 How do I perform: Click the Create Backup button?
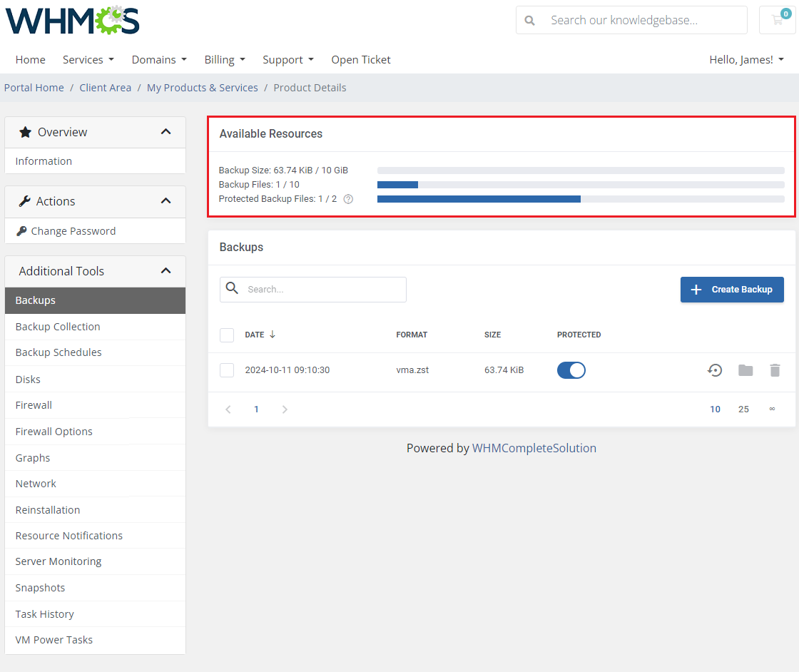click(732, 290)
